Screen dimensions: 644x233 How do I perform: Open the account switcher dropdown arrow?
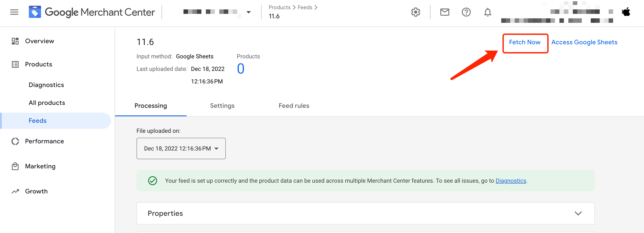(x=249, y=12)
